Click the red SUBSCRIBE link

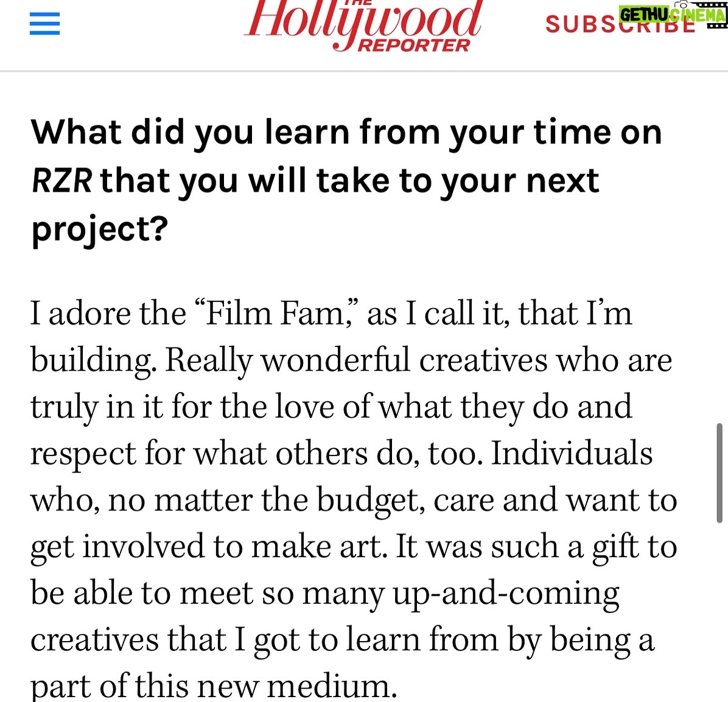click(620, 24)
